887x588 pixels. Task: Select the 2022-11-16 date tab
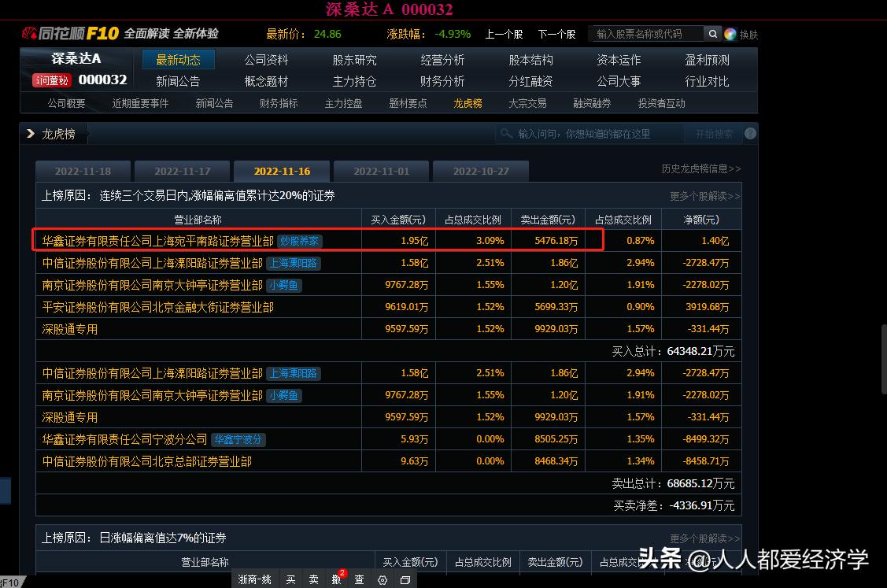pyautogui.click(x=282, y=171)
